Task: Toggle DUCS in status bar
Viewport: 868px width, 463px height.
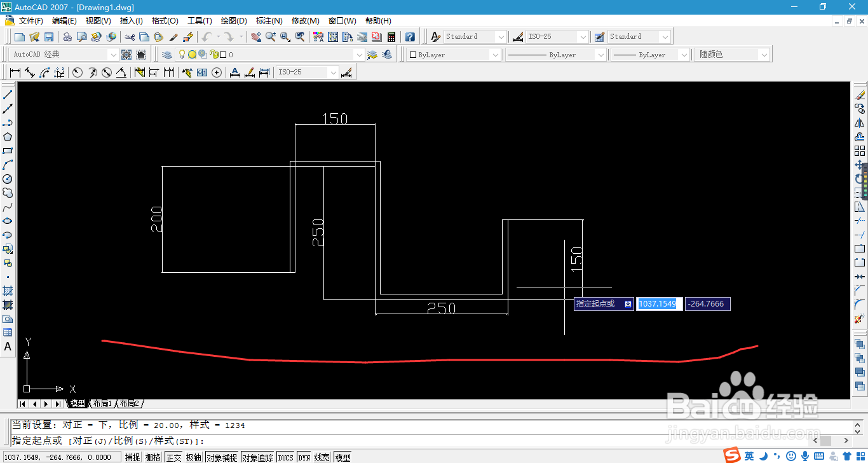Action: 285,457
